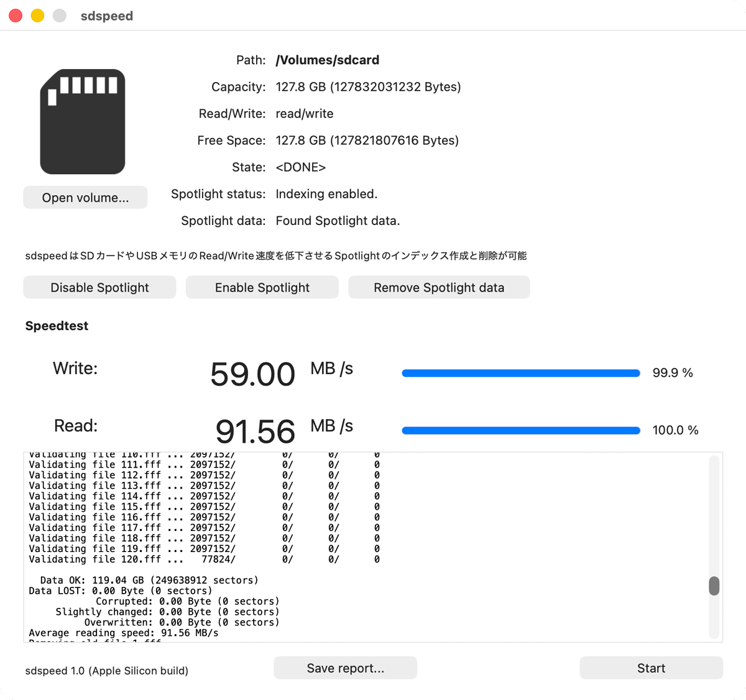Click 'Overwritten: 0.00 Byte' log line

coord(182,622)
